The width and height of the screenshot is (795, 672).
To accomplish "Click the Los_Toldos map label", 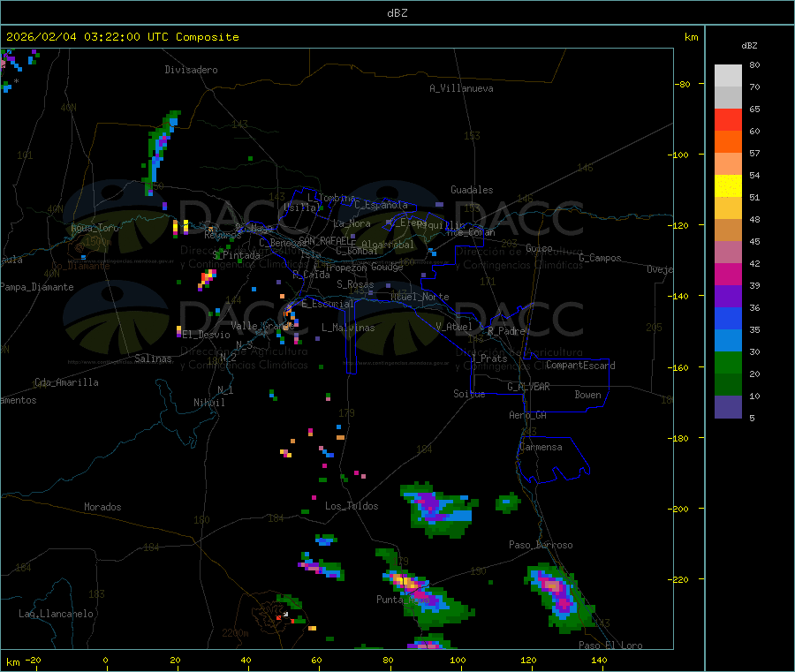I will (x=352, y=506).
